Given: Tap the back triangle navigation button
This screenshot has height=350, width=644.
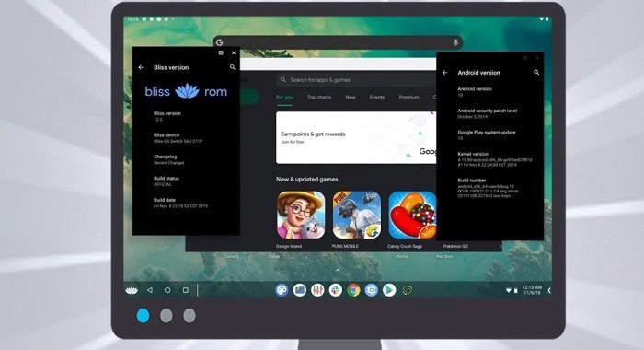Looking at the screenshot, I should tap(150, 290).
